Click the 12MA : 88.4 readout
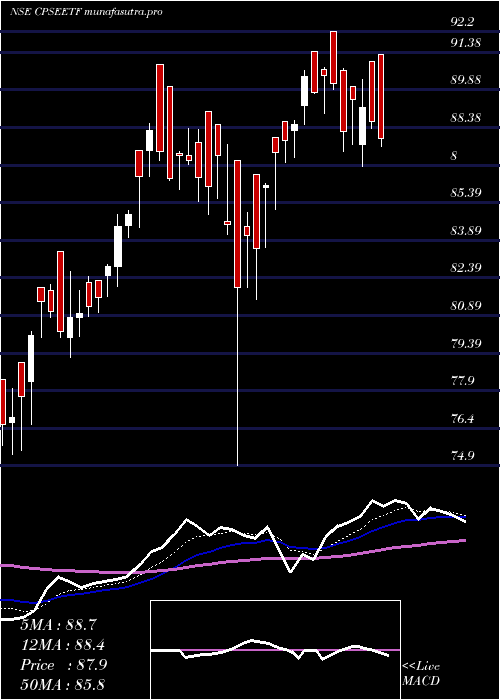The width and height of the screenshot is (500, 700). (x=62, y=644)
